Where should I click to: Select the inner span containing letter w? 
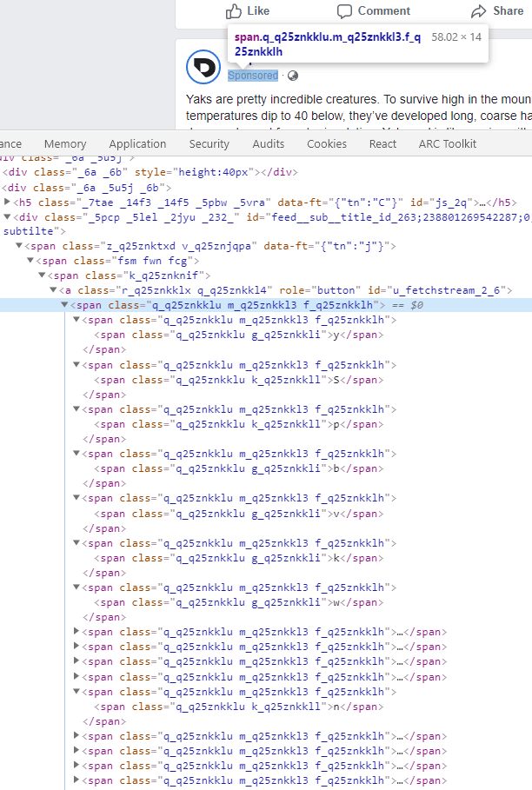[239, 602]
